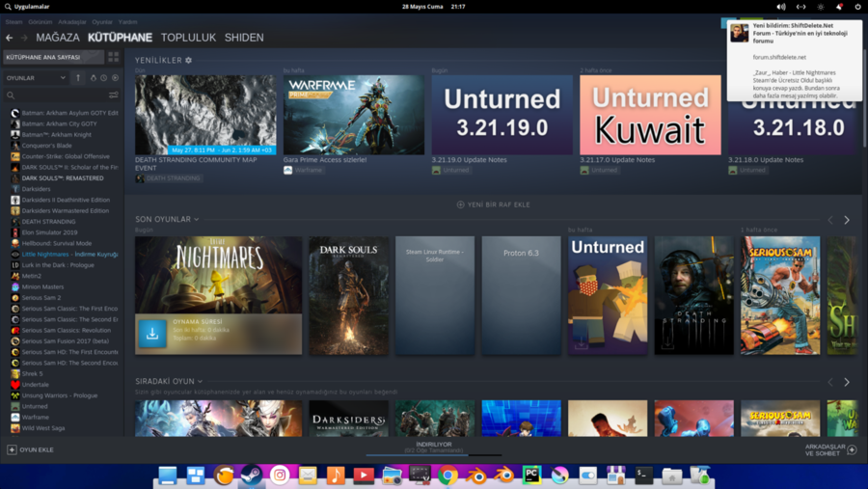This screenshot has width=868, height=489.
Task: Open Instagram icon in the dock
Action: tap(280, 475)
